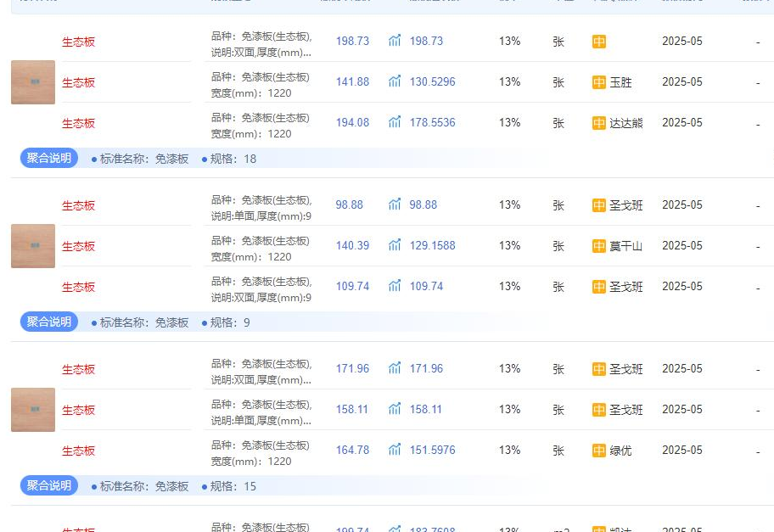The height and width of the screenshot is (532, 774).
Task: Click the 聚合说明 button for 规格 15
Action: tap(49, 485)
